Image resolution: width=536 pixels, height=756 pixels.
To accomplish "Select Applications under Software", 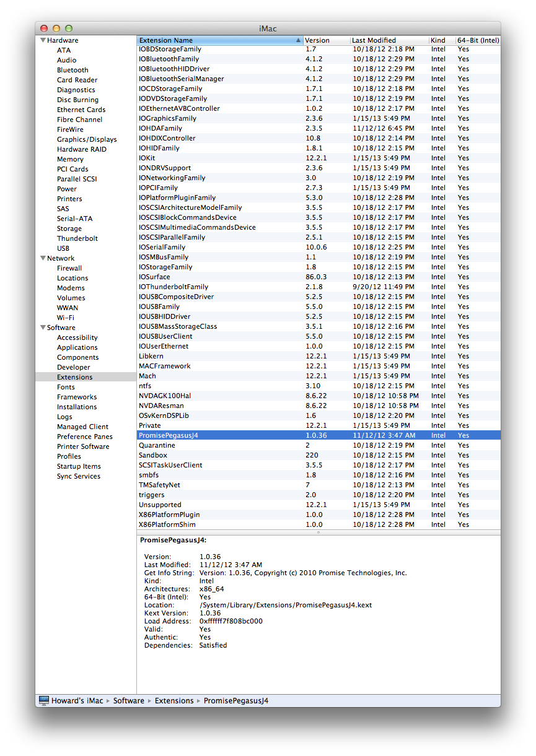I will pyautogui.click(x=77, y=347).
